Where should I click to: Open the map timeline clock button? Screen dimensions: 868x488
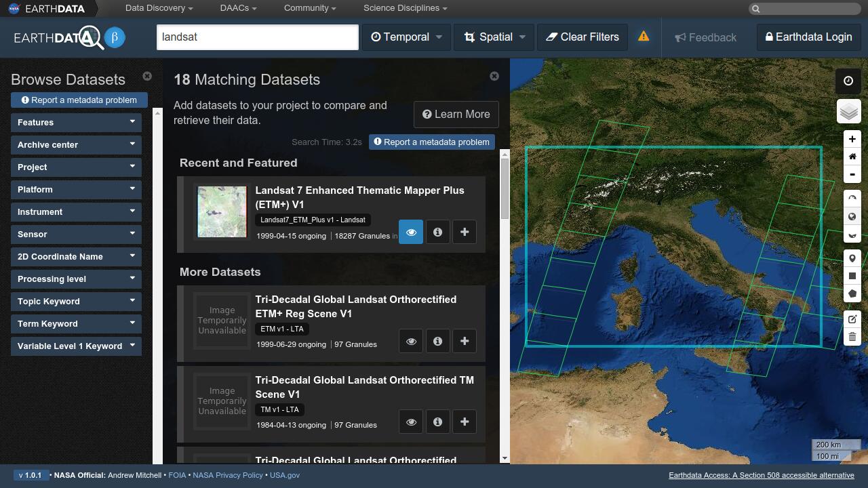point(848,81)
